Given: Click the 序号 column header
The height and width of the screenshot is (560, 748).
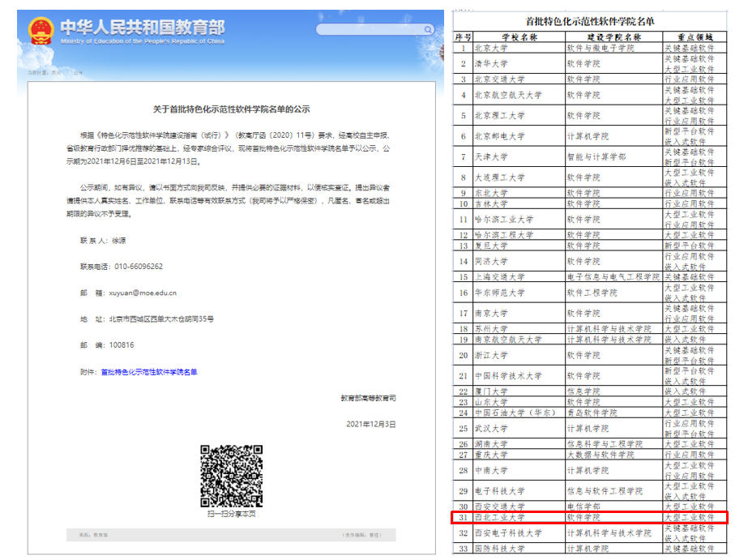Looking at the screenshot, I should pyautogui.click(x=463, y=37).
